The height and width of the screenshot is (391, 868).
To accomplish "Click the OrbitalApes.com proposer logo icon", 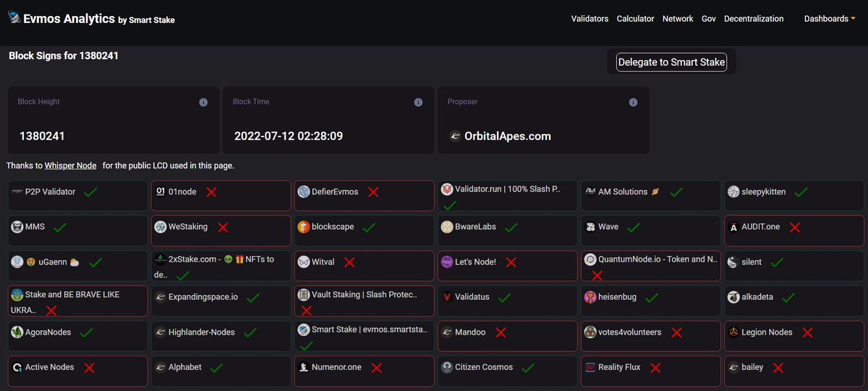I will click(455, 136).
